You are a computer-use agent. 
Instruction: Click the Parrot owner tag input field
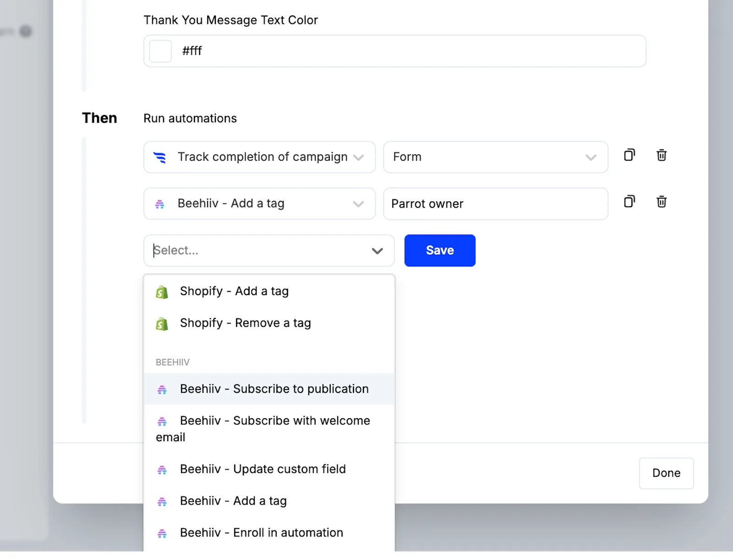pos(495,203)
